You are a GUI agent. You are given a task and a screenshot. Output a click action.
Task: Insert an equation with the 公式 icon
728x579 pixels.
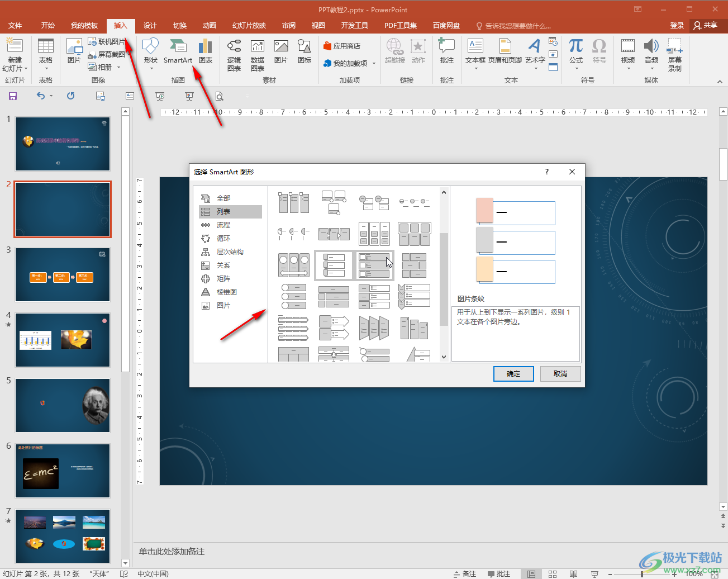[x=575, y=51]
